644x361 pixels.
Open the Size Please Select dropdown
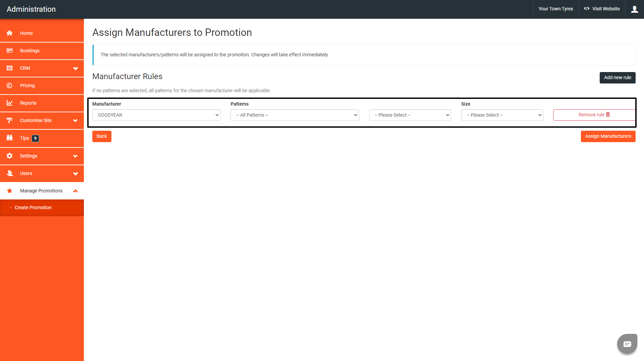pos(502,115)
